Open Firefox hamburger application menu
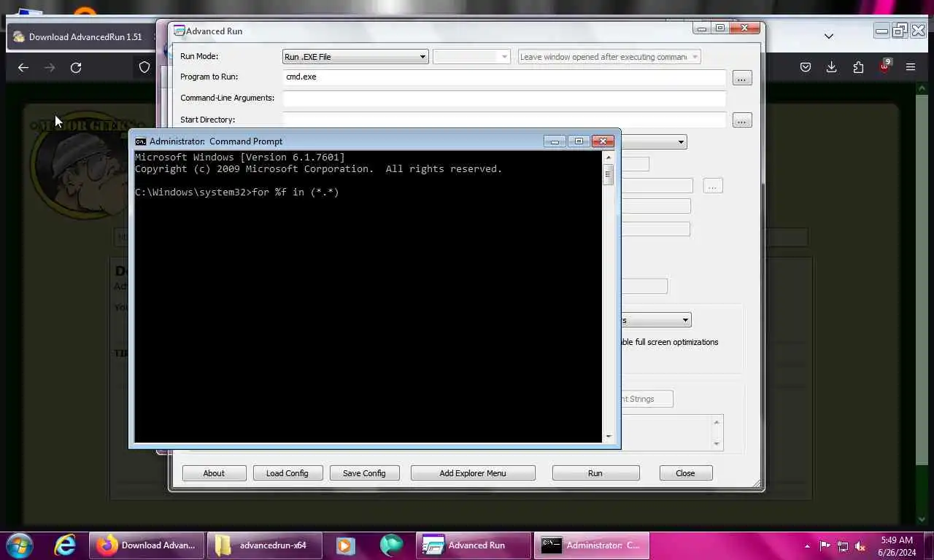 point(911,67)
